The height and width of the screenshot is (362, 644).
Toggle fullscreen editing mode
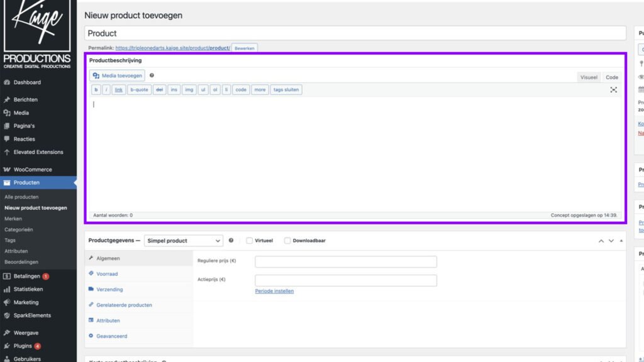[x=613, y=89]
